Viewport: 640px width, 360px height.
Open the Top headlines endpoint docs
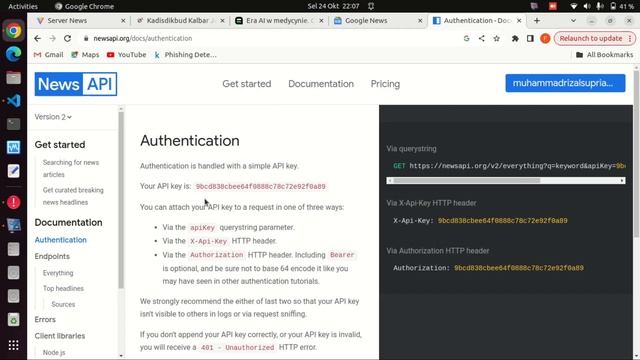click(63, 289)
